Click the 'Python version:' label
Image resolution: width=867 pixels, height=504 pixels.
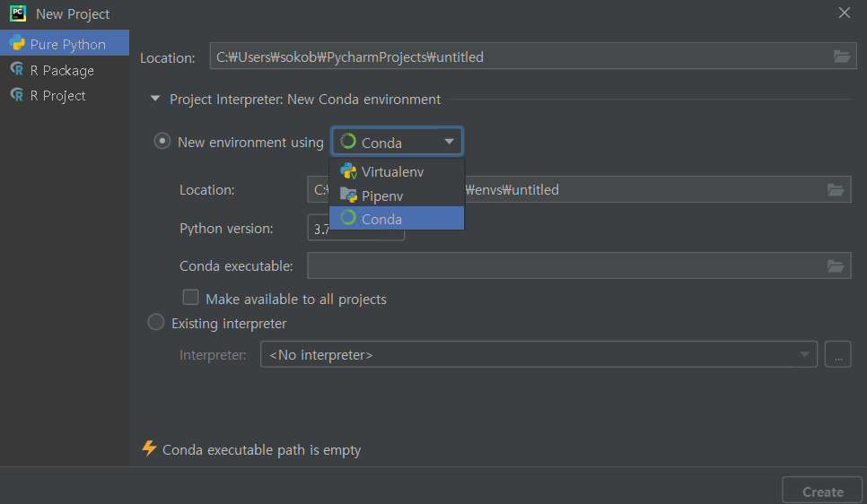pos(226,229)
